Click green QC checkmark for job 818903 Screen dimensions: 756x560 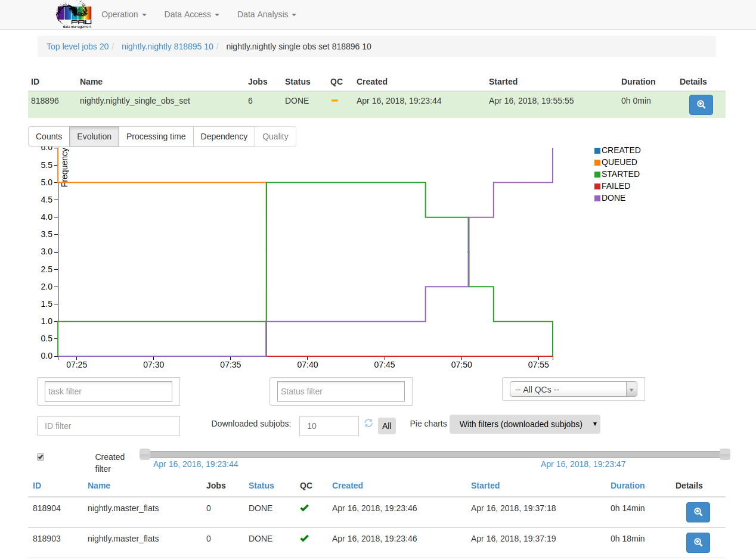click(305, 539)
